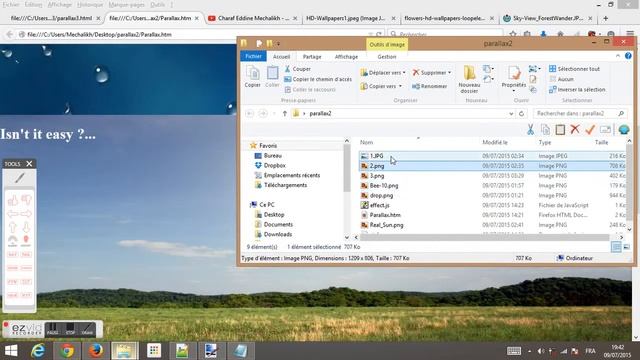Click the clipboard paste icon in the command bar

560,130
